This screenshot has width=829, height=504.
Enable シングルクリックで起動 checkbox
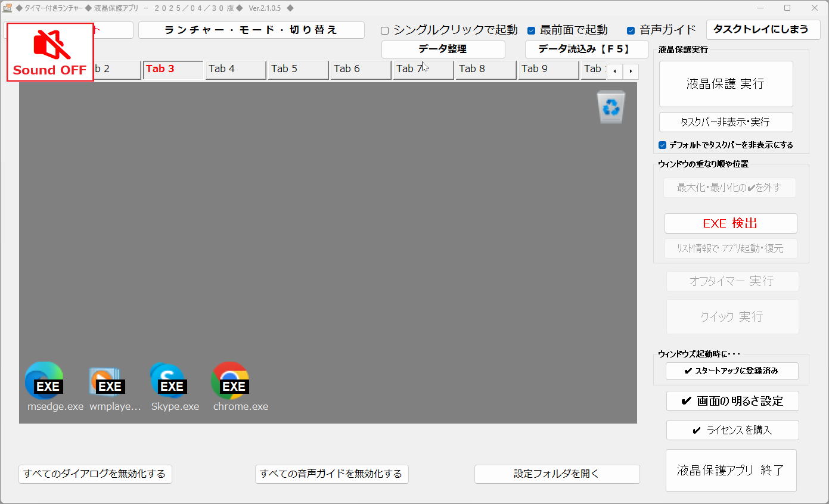coord(385,30)
